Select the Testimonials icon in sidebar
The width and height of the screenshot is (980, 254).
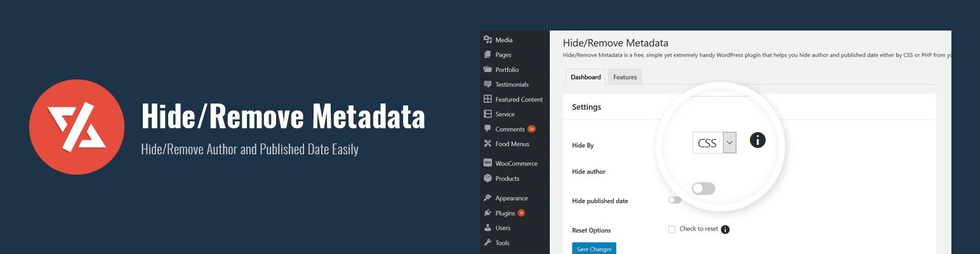click(x=487, y=84)
